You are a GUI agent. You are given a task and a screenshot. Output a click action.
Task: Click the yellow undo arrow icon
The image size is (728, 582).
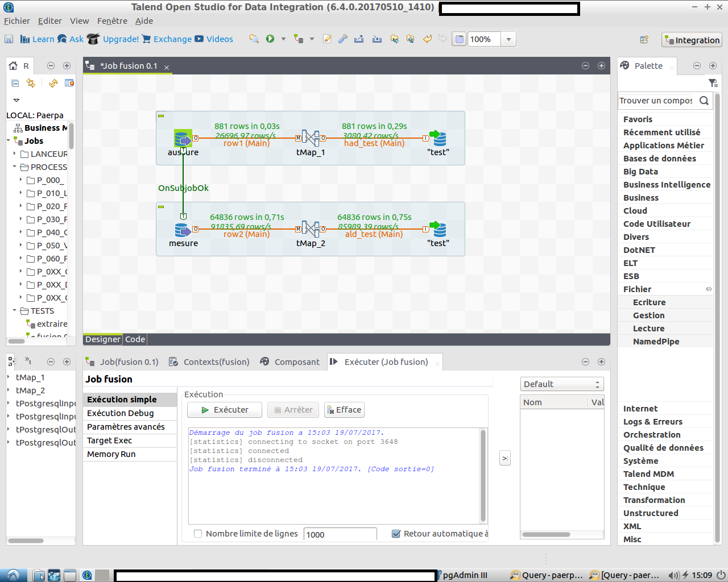tap(427, 39)
